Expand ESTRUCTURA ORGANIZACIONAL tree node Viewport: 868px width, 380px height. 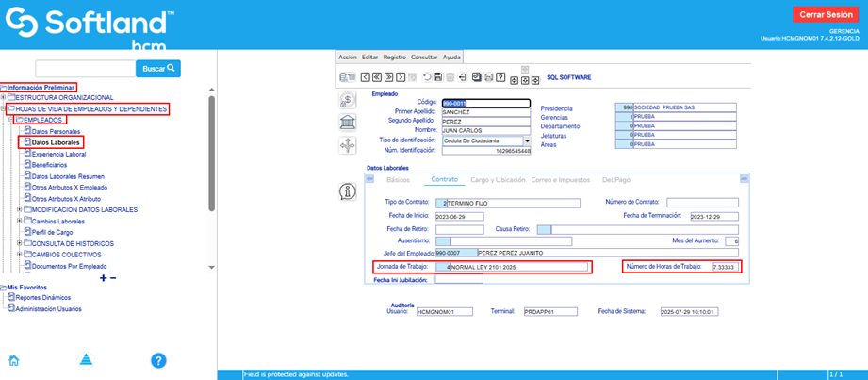4,97
